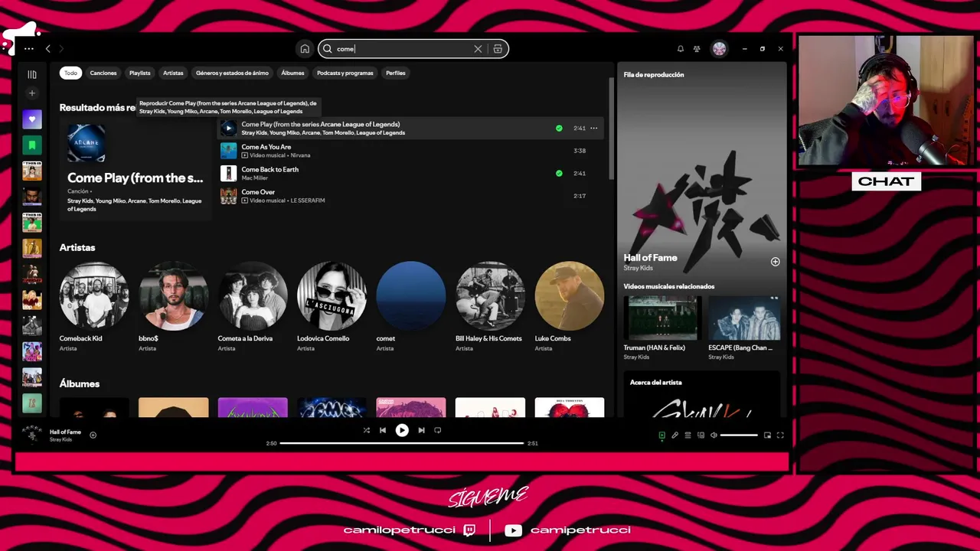This screenshot has width=980, height=551.
Task: Open the green bookmark Your Episodes tile
Action: pyautogui.click(x=31, y=145)
